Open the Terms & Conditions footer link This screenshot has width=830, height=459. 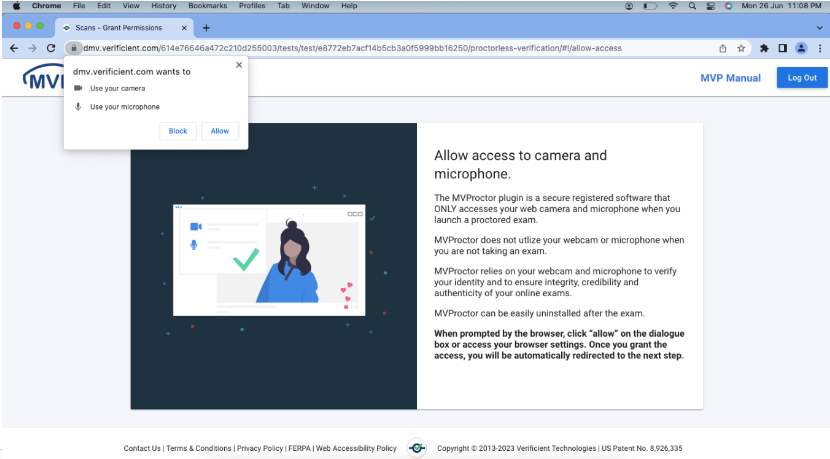199,448
